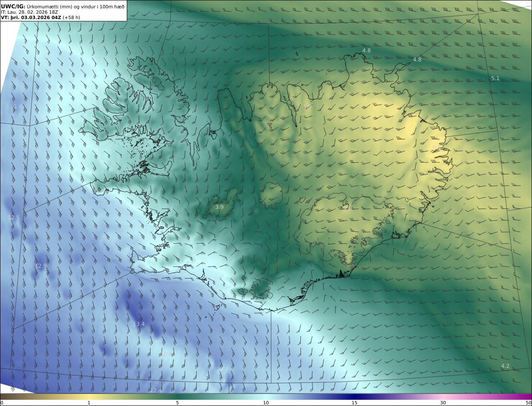Click the colour scale tick label 10
Image resolution: width=532 pixels, height=406 pixels.
point(266,403)
